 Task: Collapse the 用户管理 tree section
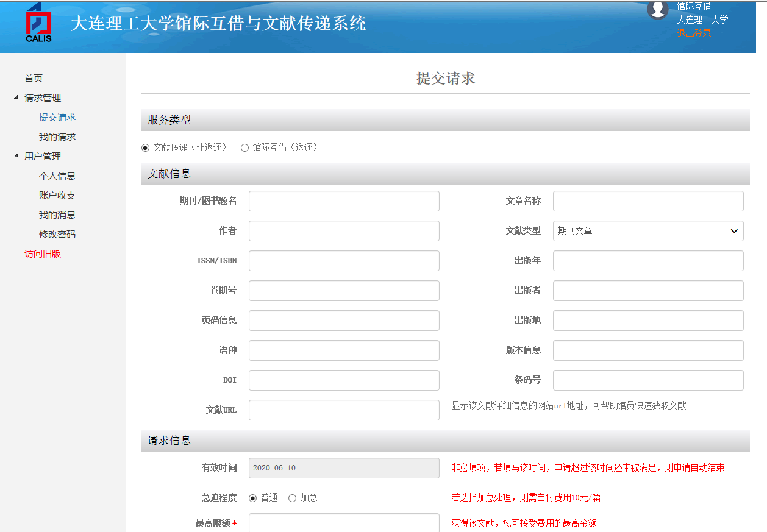pos(16,156)
